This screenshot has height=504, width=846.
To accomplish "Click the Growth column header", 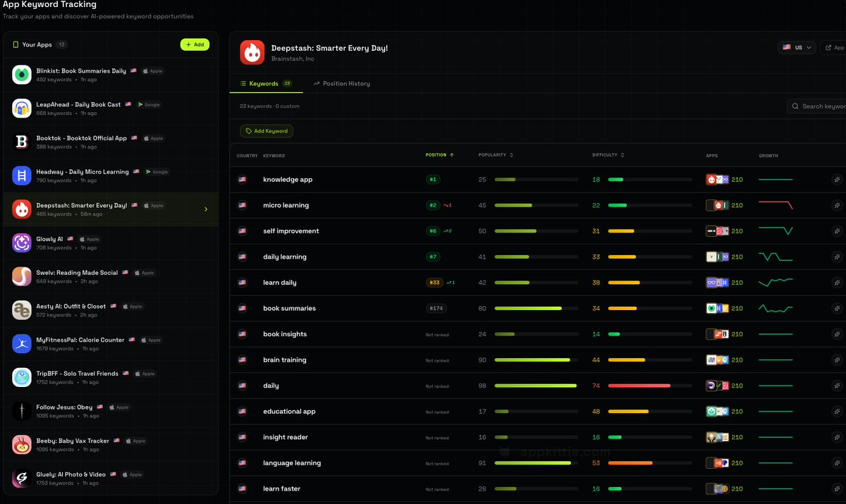I will coord(768,155).
